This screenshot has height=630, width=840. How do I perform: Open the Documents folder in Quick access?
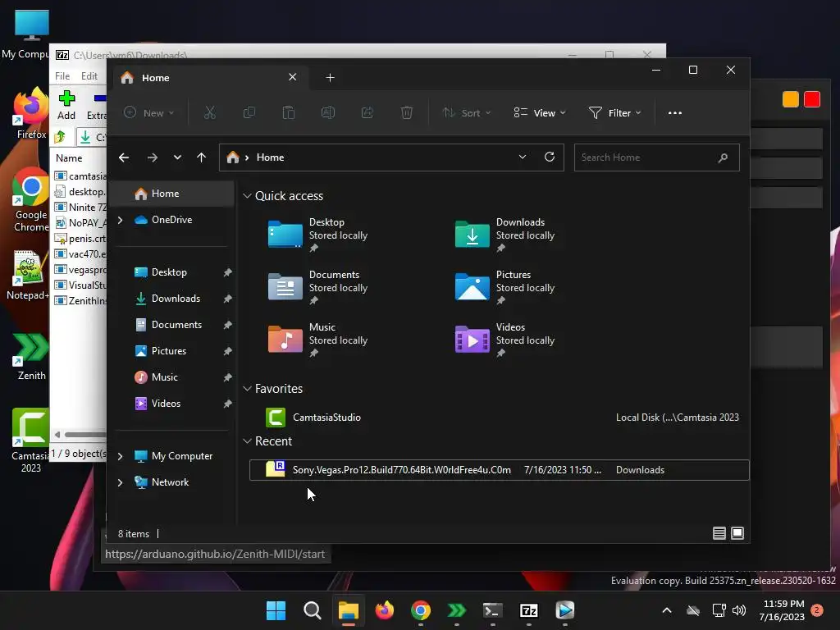pos(317,287)
